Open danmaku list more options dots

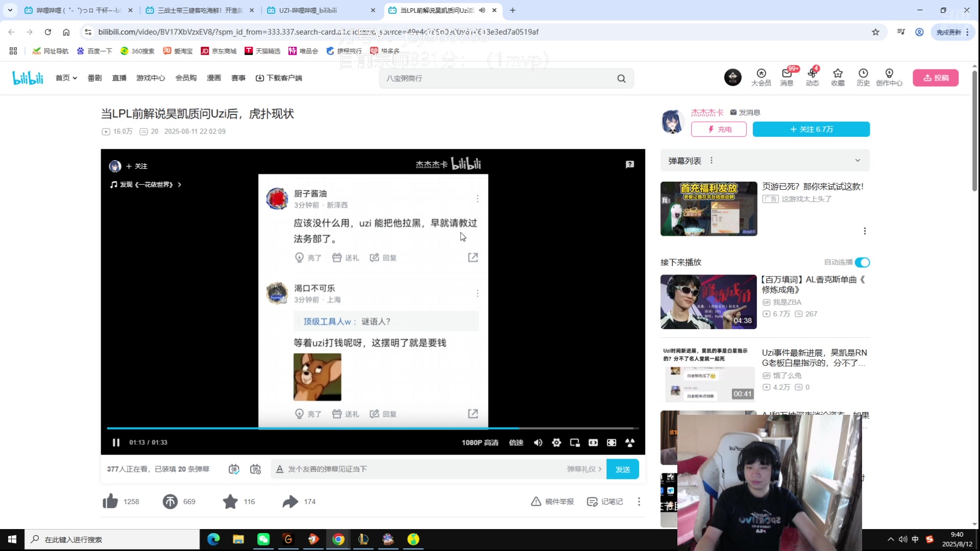pyautogui.click(x=712, y=161)
